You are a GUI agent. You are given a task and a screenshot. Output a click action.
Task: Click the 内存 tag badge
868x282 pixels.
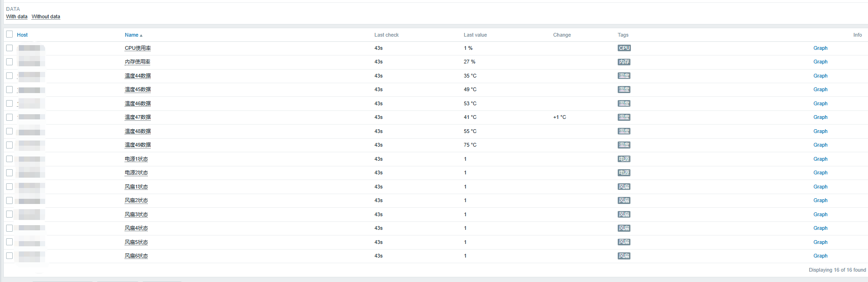[624, 62]
